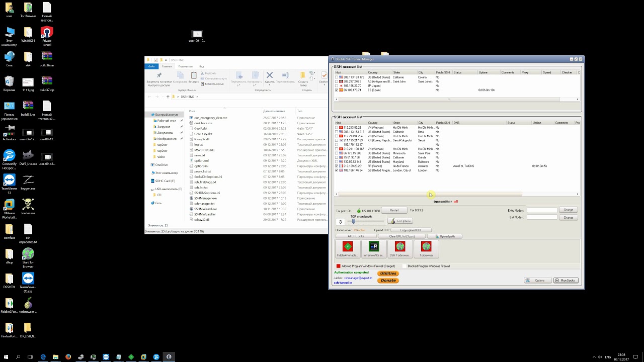Check the box for Japan host 106.186.27.70
Image resolution: width=644 pixels, height=362 pixels.
[337, 86]
